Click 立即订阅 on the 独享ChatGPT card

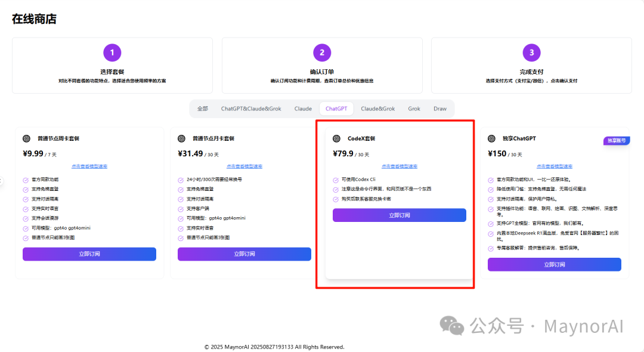click(x=555, y=264)
